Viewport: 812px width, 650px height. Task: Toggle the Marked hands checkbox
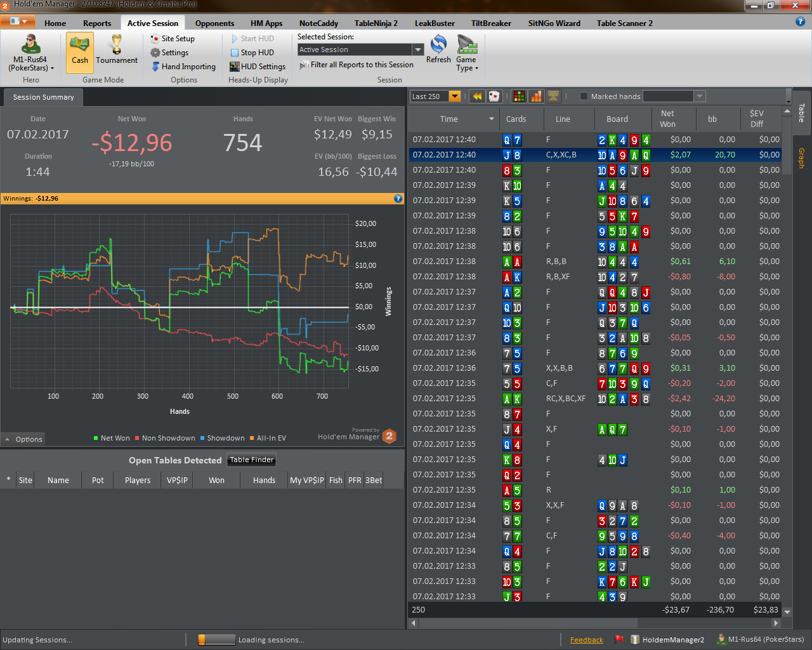tap(584, 96)
